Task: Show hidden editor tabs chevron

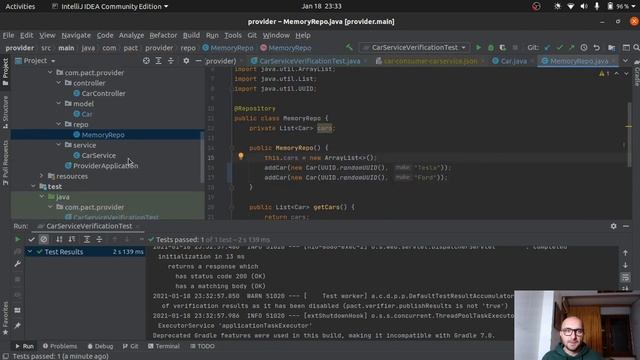Action: pos(625,61)
